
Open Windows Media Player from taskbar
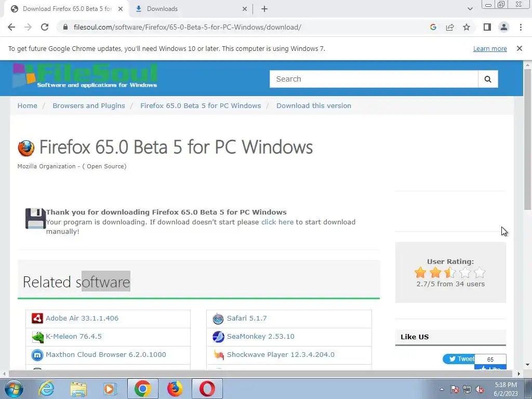coord(110,389)
